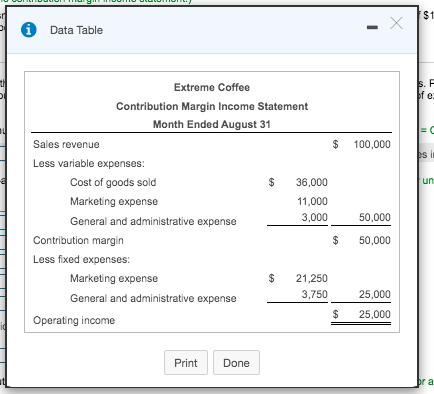Viewport: 434px width, 394px height.
Task: Click 'Less fixed expenses:' label
Action: (x=81, y=259)
